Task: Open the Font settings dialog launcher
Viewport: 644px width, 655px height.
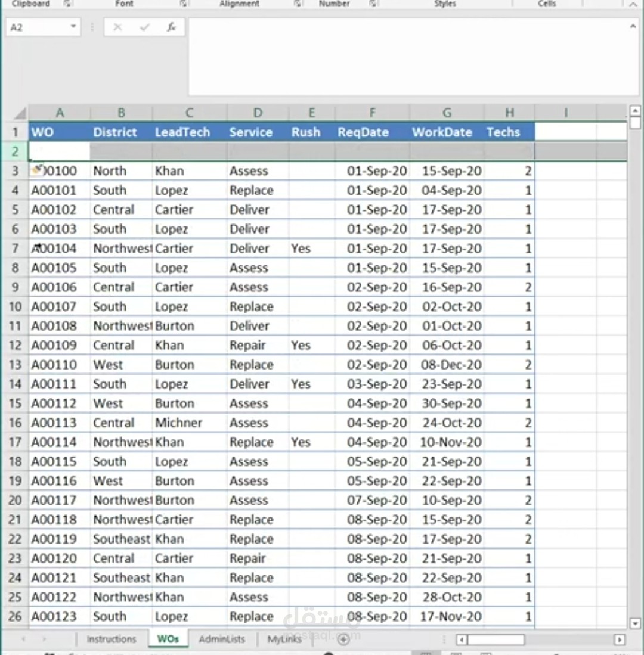Action: click(x=184, y=4)
